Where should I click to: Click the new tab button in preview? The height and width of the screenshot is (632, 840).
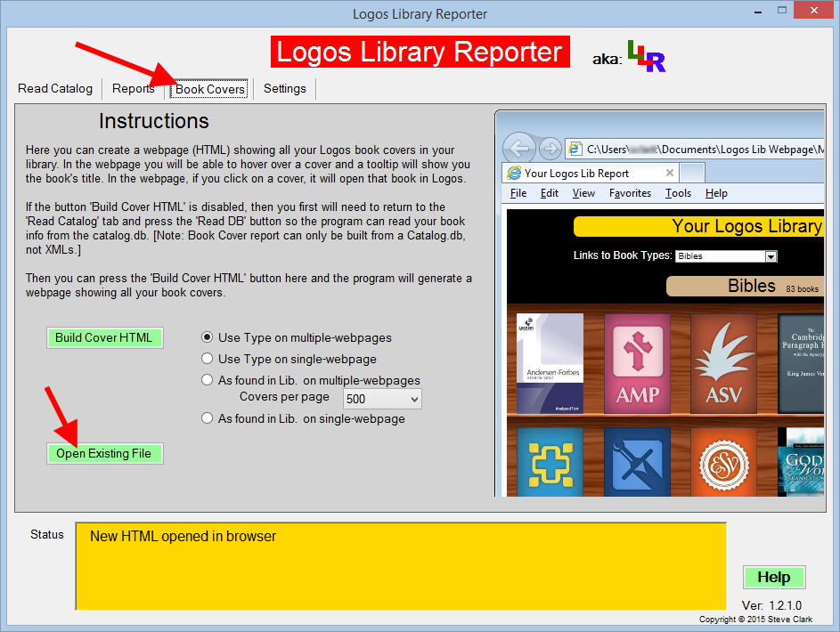(691, 173)
